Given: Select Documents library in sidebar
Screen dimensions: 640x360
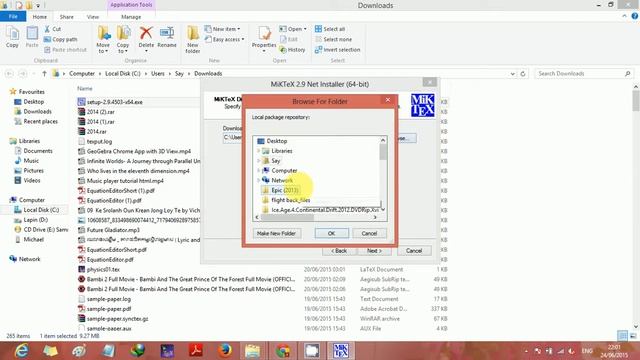Looking at the screenshot, I should click(x=38, y=151).
